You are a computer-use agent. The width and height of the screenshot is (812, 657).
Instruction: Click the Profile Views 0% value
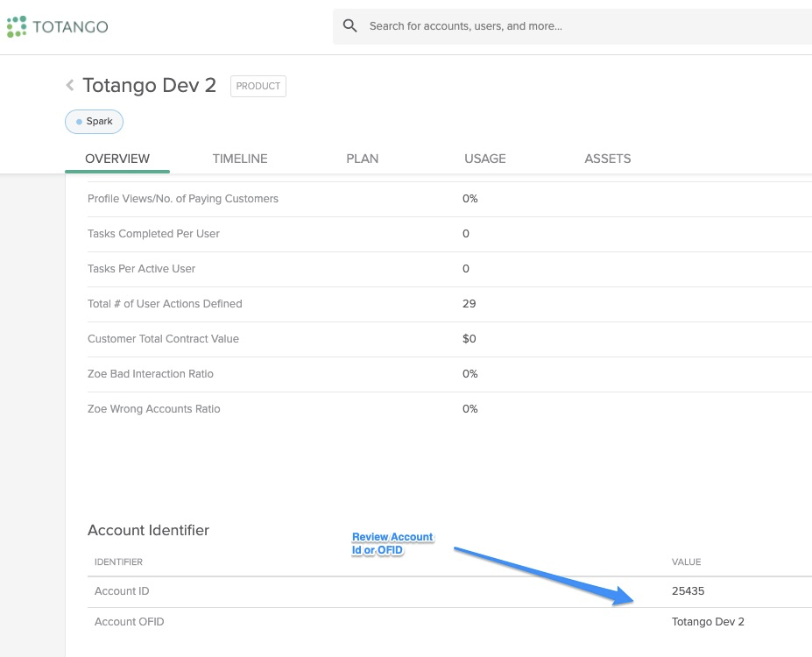(x=470, y=199)
